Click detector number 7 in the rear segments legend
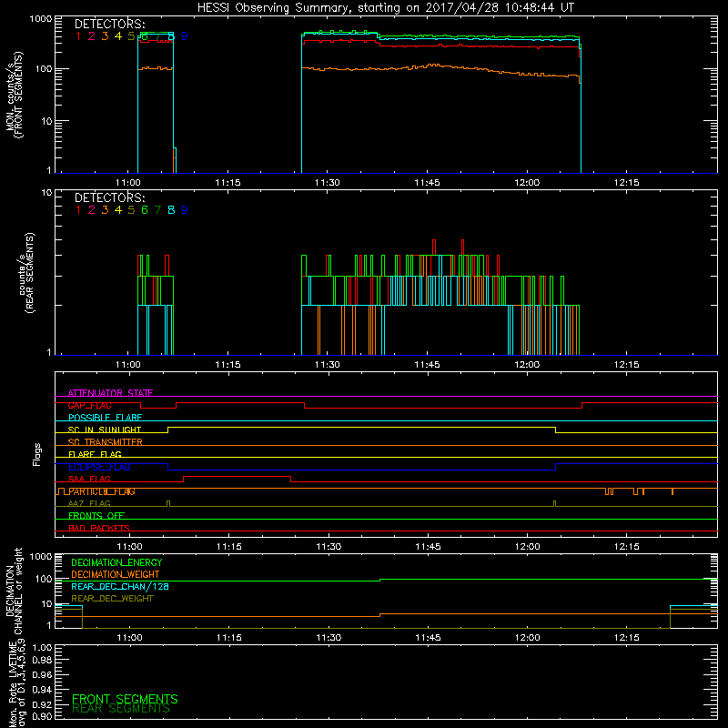Viewport: 728px width, 728px height. point(157,210)
